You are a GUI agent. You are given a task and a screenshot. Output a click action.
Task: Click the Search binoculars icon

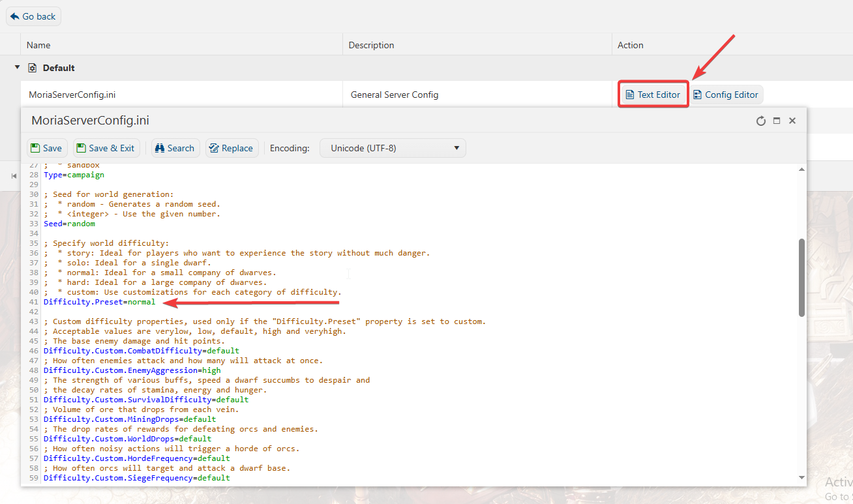(159, 148)
